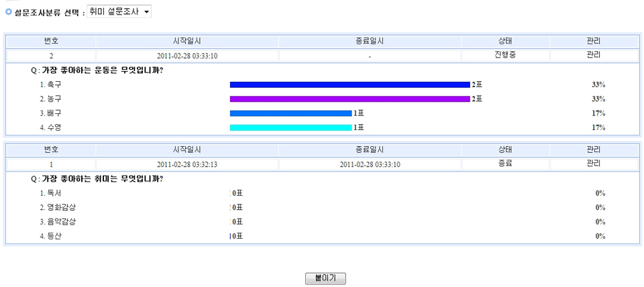Click the blue 배구 result bar
Image resolution: width=644 pixels, height=287 pixels.
(290, 113)
